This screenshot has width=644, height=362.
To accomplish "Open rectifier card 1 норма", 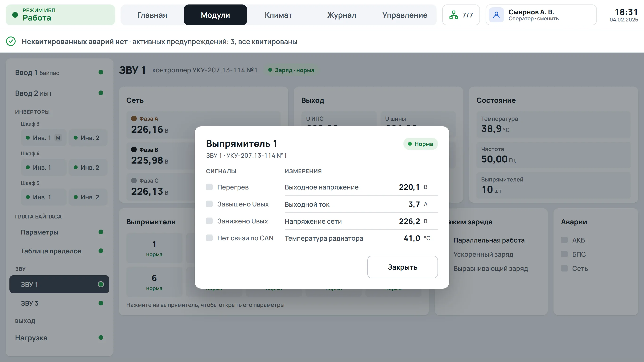I will [x=154, y=248].
